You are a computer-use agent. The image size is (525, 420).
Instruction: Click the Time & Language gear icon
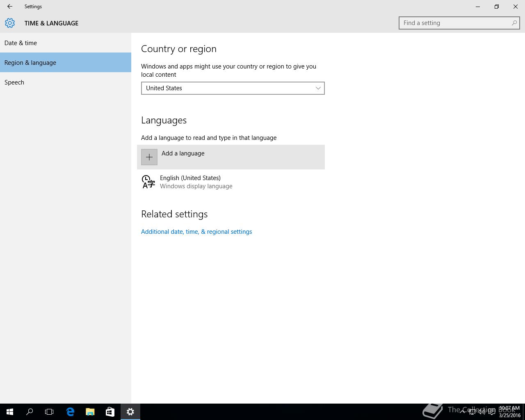click(10, 23)
